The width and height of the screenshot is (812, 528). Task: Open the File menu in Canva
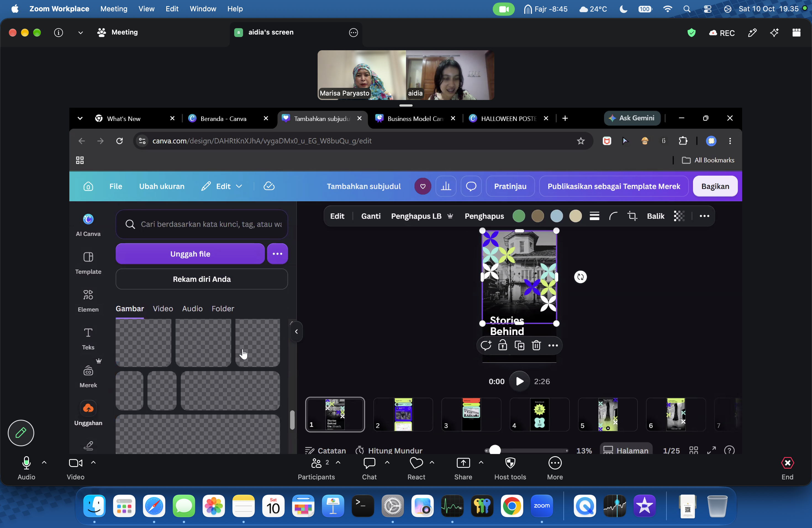116,186
